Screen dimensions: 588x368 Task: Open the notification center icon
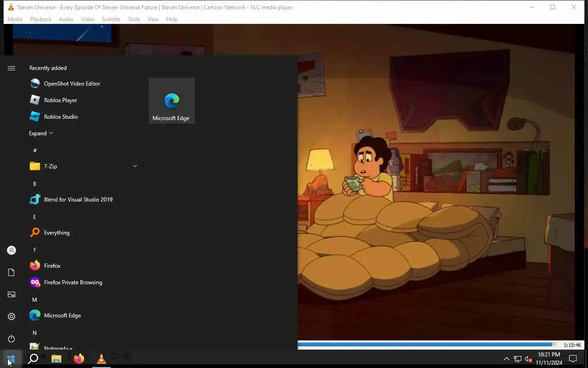(x=573, y=359)
